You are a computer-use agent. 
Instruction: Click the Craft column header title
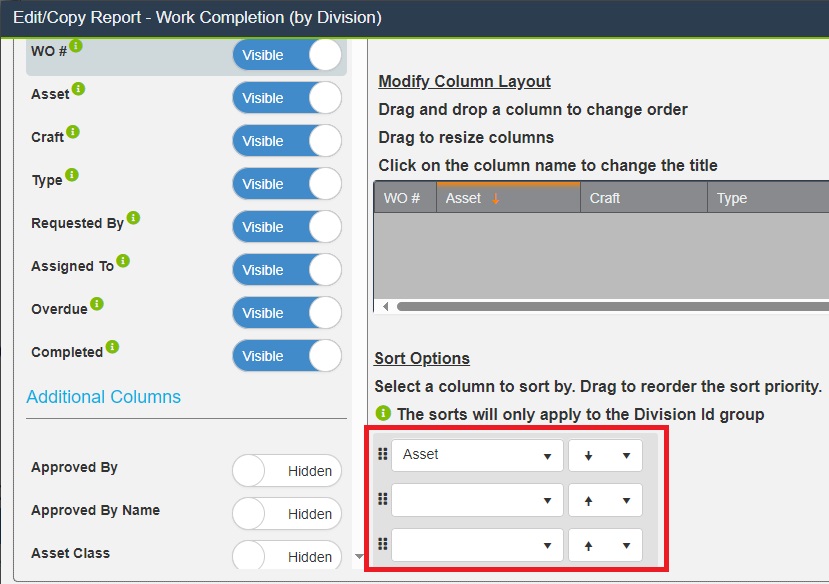coord(605,198)
